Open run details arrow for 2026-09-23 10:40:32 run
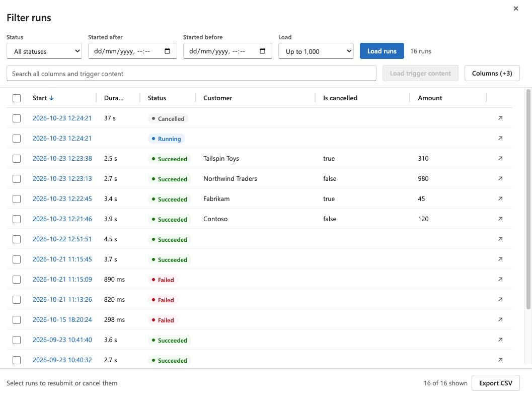This screenshot has height=399, width=532. pyautogui.click(x=500, y=360)
